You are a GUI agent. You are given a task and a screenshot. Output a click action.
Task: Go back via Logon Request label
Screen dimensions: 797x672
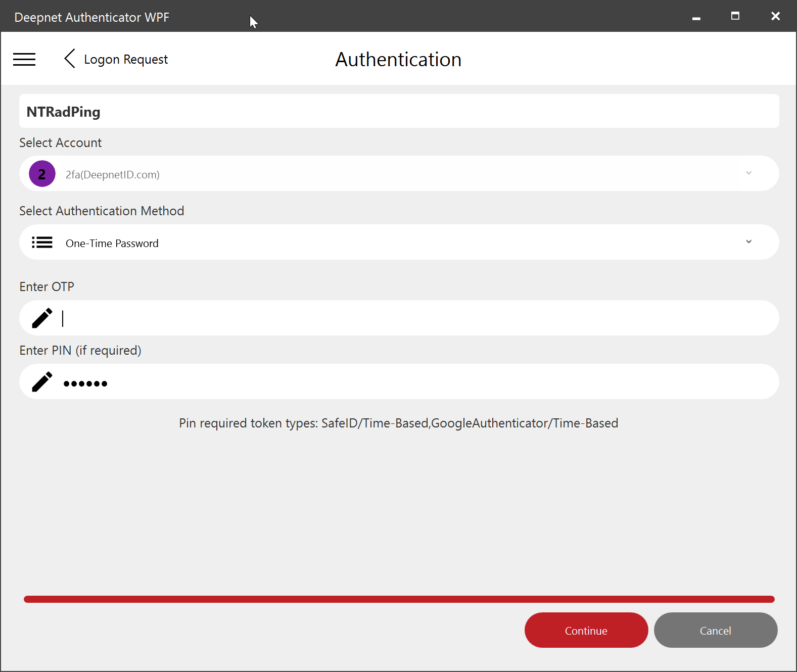tap(125, 60)
